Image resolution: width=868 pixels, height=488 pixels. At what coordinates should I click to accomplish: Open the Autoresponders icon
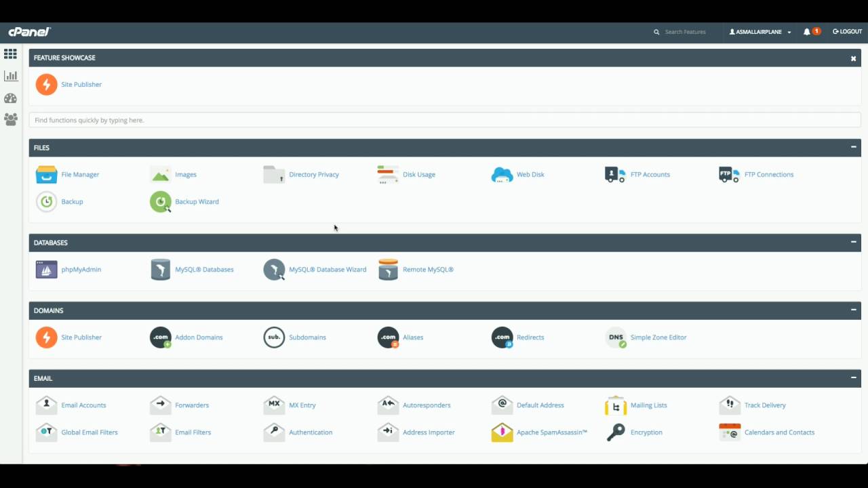coord(388,405)
